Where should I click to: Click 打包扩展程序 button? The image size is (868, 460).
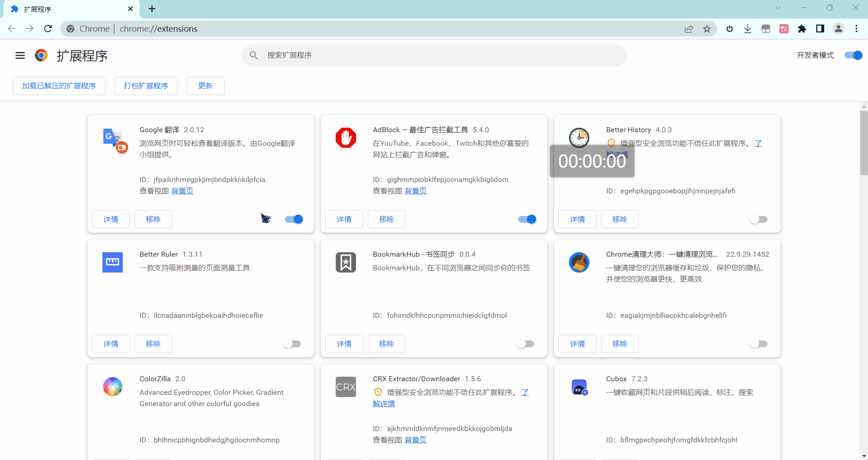click(146, 86)
